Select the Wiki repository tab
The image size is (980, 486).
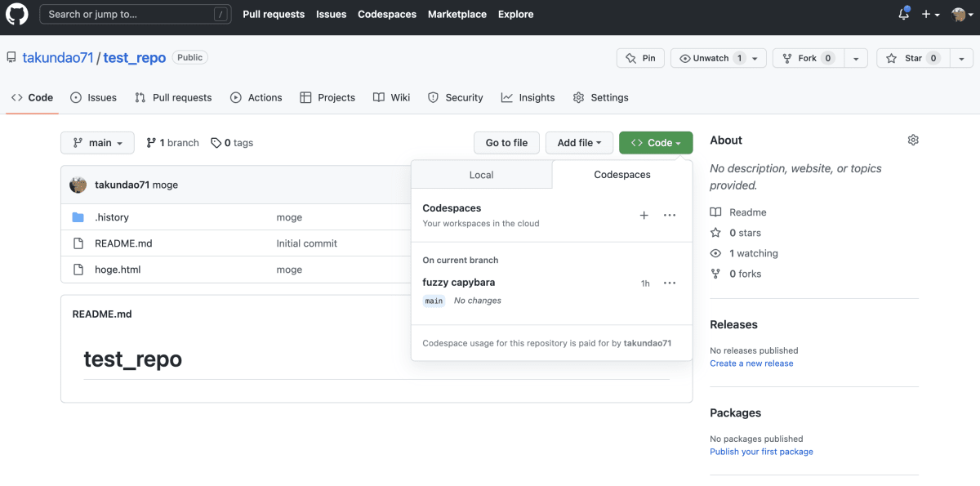(391, 97)
